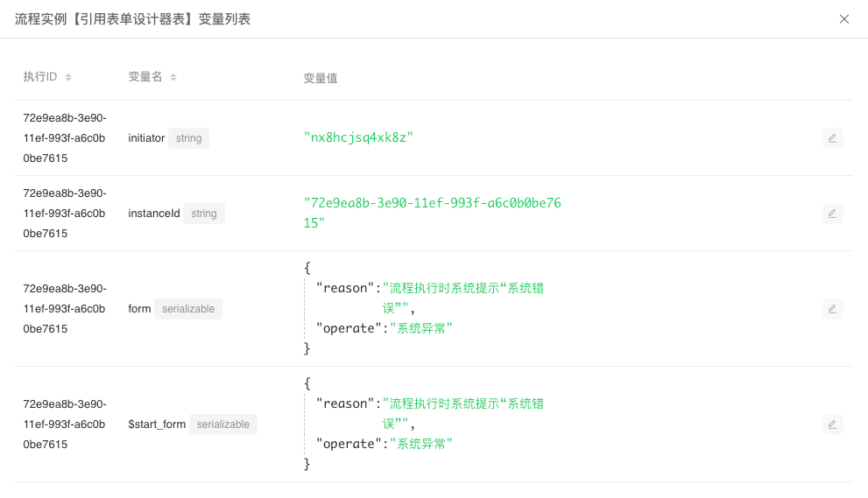The image size is (868, 498).
Task: Click the string type tag beside instanceId
Action: point(203,214)
